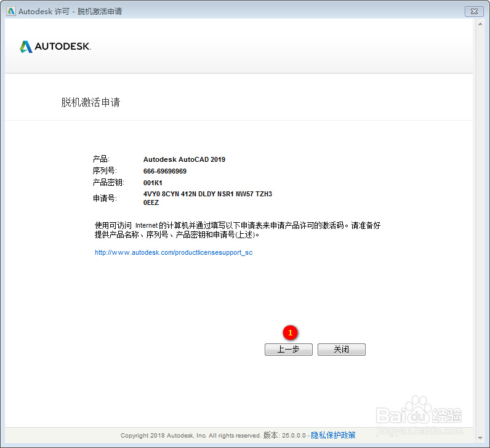Open the autodesk.com productlicensesupport_sc link
The width and height of the screenshot is (490, 448).
click(174, 252)
